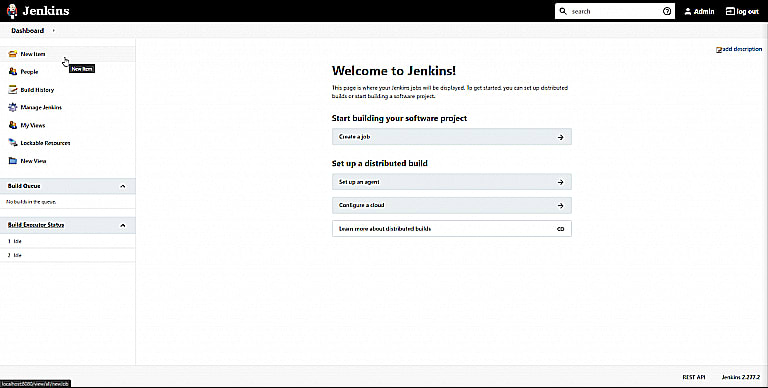
Task: Open Lockable Resources
Action: coord(46,143)
